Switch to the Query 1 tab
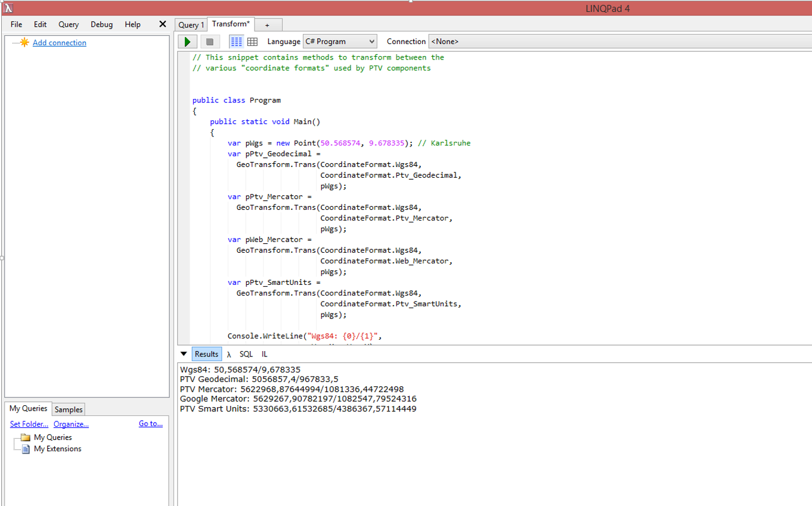 click(x=191, y=25)
